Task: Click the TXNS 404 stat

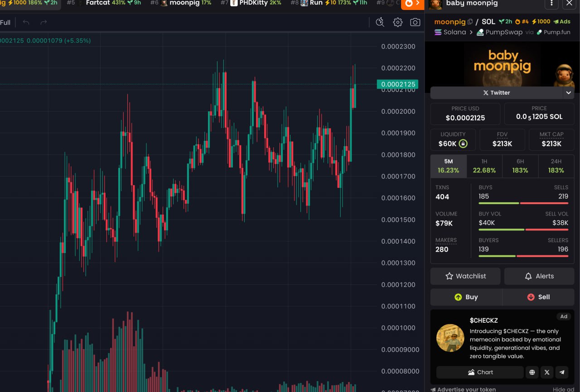Action: tap(442, 192)
